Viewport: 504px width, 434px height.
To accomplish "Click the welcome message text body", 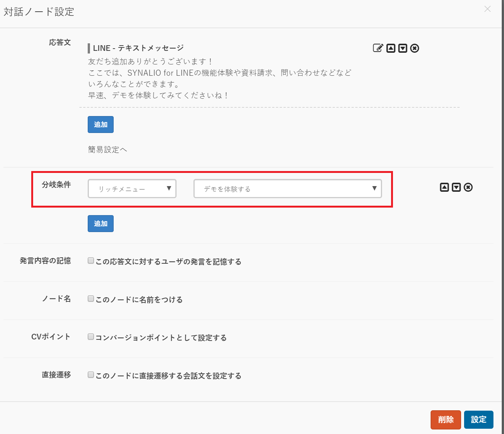I will [x=219, y=78].
